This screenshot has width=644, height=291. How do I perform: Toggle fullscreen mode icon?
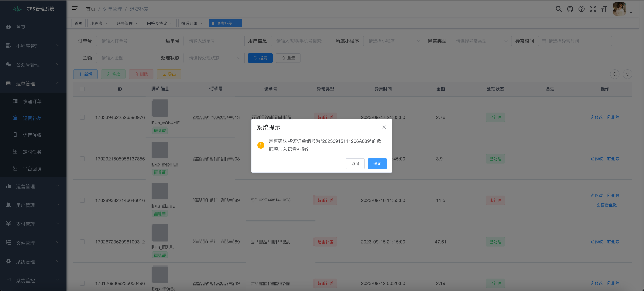point(593,9)
